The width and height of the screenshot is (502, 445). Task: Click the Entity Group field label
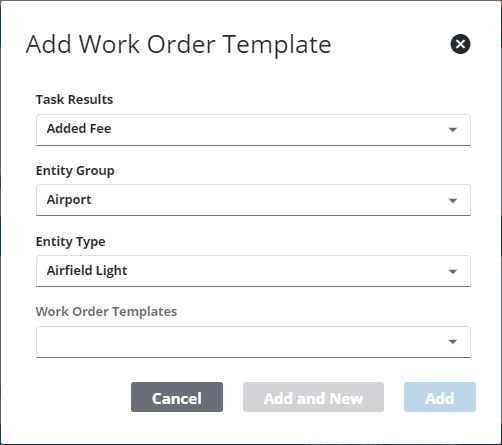pyautogui.click(x=75, y=171)
